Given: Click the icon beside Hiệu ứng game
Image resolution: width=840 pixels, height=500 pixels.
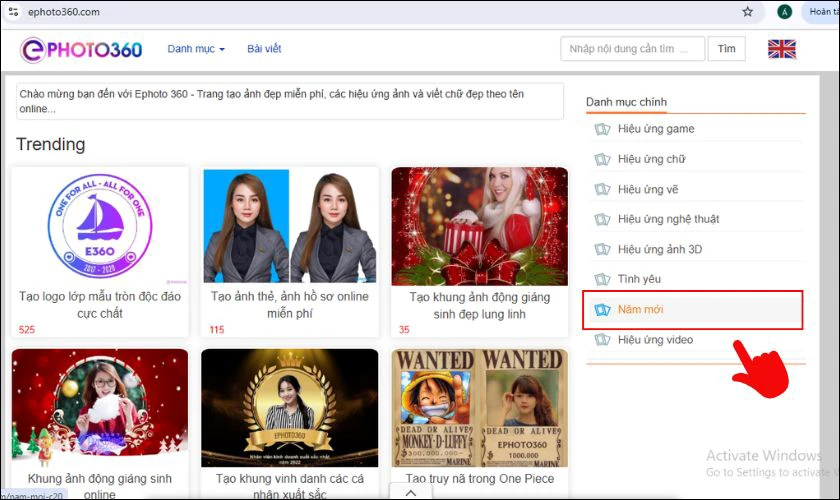Looking at the screenshot, I should tap(602, 129).
